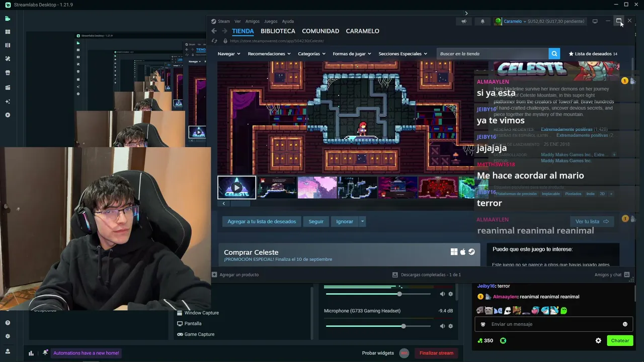Expand the Navegar store menu
The image size is (644, 362).
228,54
